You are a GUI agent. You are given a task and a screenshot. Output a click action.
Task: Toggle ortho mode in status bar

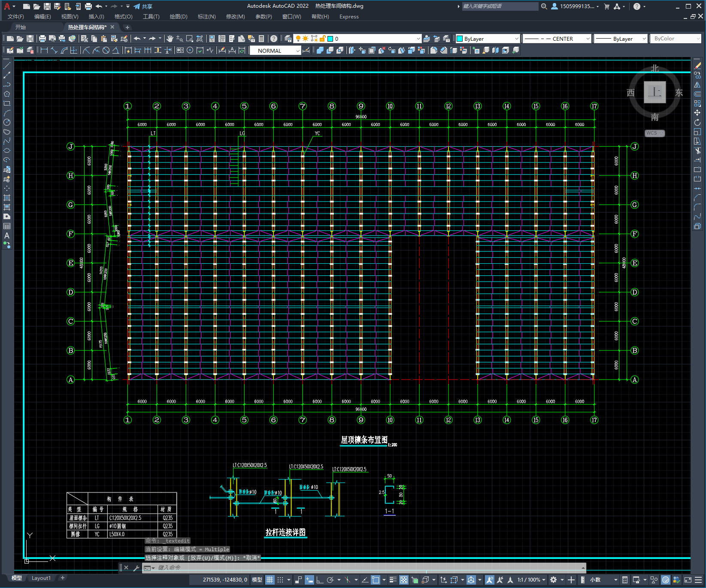[320, 580]
